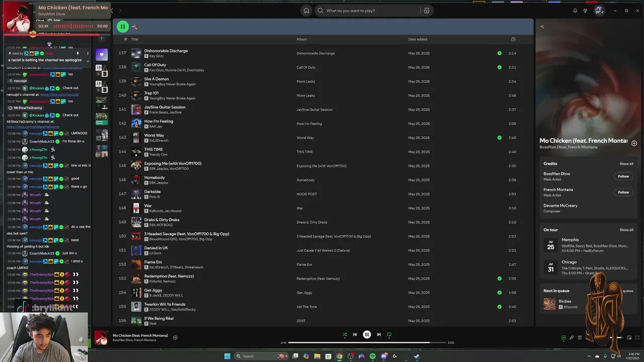This screenshot has width=644, height=362.
Task: Select Birdies in Next in queue
Action: (x=565, y=301)
